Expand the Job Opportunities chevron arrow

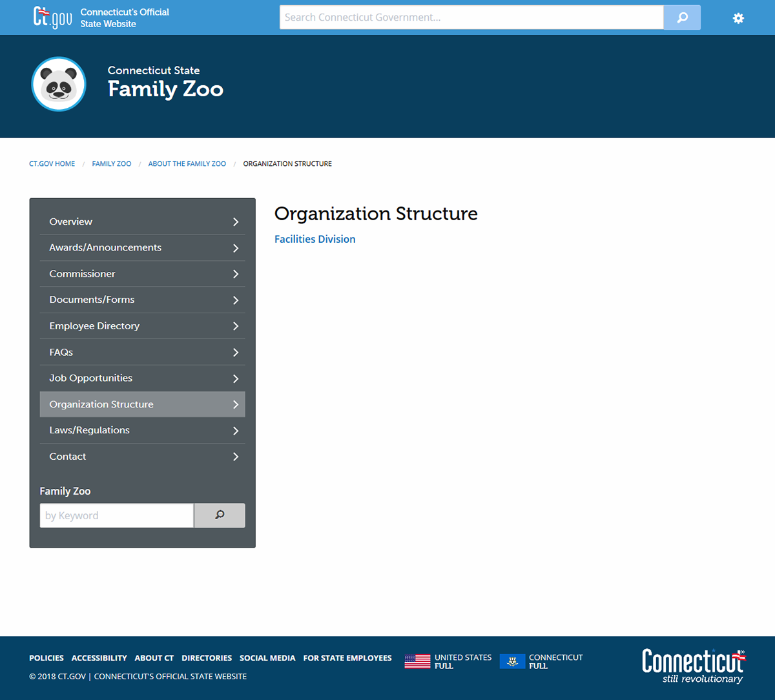(x=236, y=378)
